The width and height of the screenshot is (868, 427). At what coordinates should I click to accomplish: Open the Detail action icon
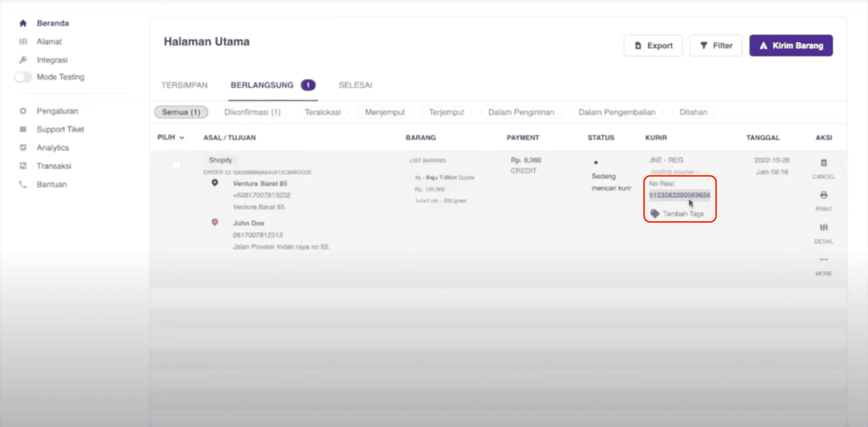(x=823, y=227)
